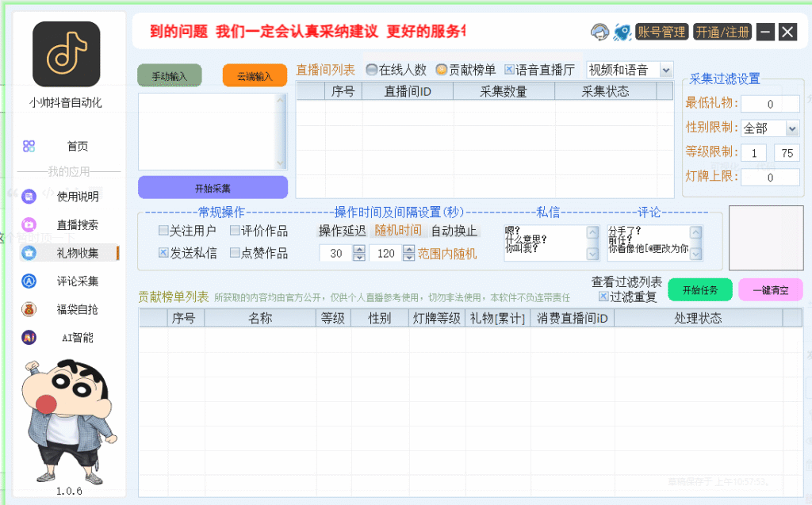Click the 评论采集 sidebar icon
The width and height of the screenshot is (812, 505).
29,281
